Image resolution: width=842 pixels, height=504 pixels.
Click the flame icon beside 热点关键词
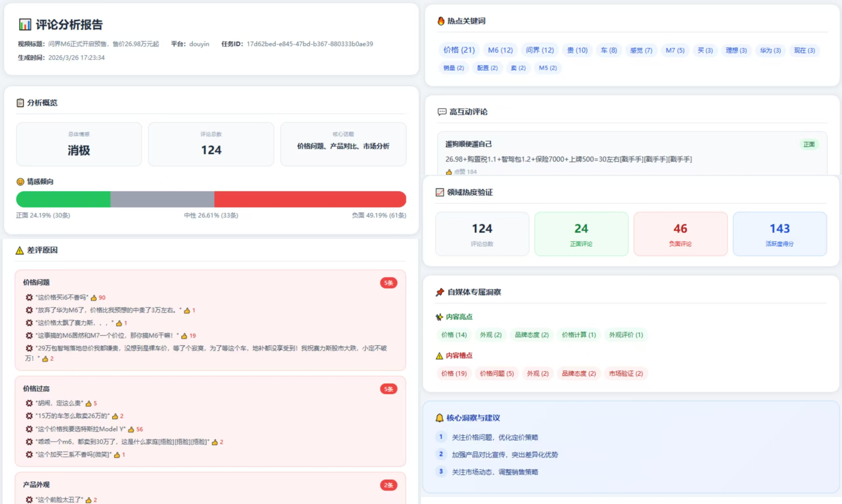[441, 21]
